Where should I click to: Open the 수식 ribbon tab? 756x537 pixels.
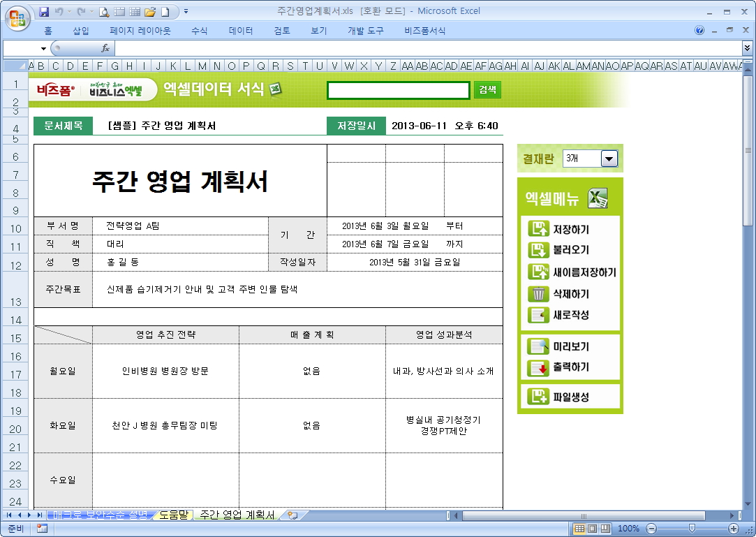199,31
